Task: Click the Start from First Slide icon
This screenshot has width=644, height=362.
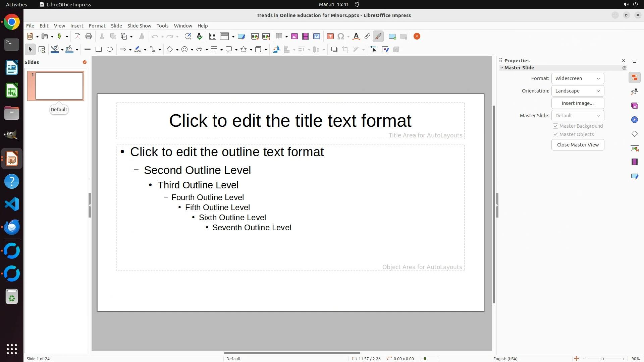Action: point(255,37)
